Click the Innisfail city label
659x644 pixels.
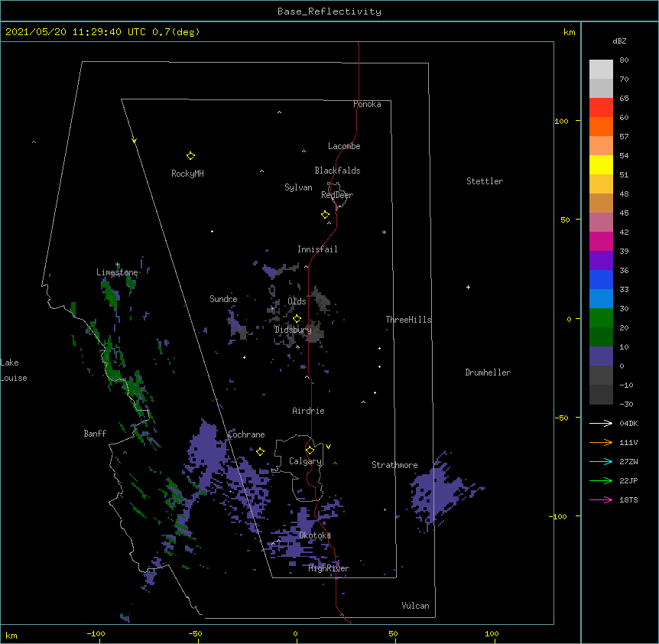317,249
